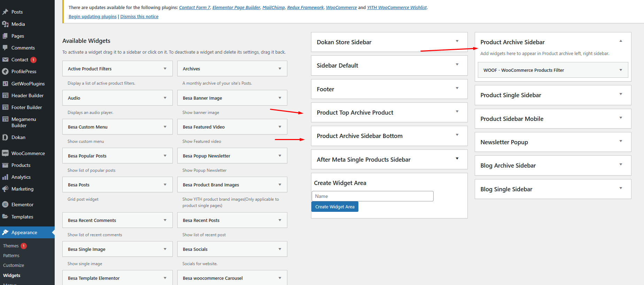This screenshot has width=644, height=285.
Task: Click the Templates folder icon
Action: pos(5,217)
